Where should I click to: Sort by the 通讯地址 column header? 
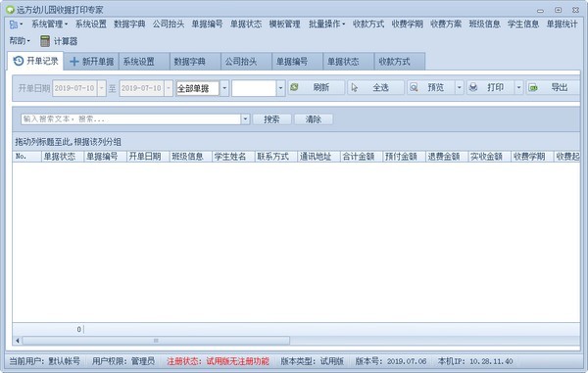click(318, 157)
